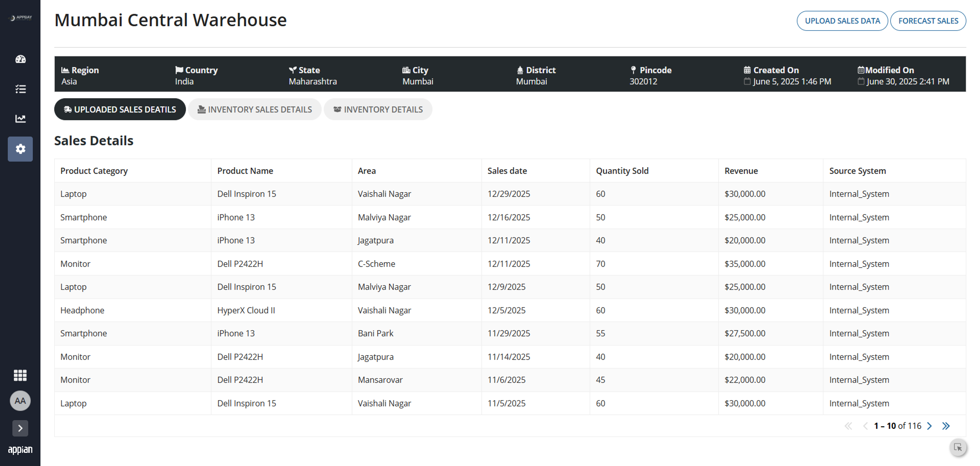Expand the sidebar with the chevron button
980x466 pixels.
tap(20, 428)
